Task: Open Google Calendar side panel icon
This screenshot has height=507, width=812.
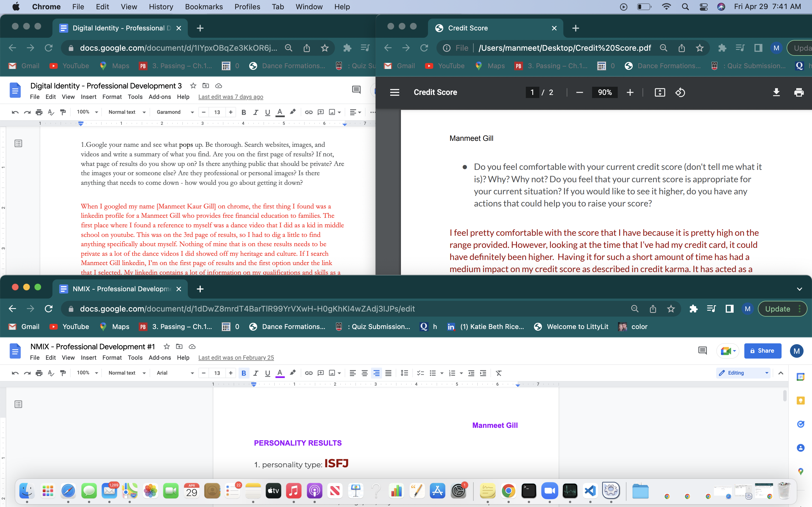Action: (801, 377)
